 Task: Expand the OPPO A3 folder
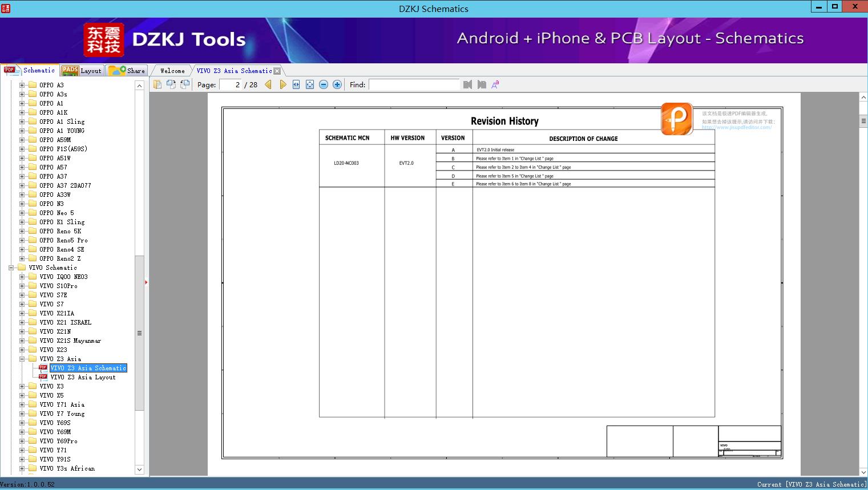(22, 85)
